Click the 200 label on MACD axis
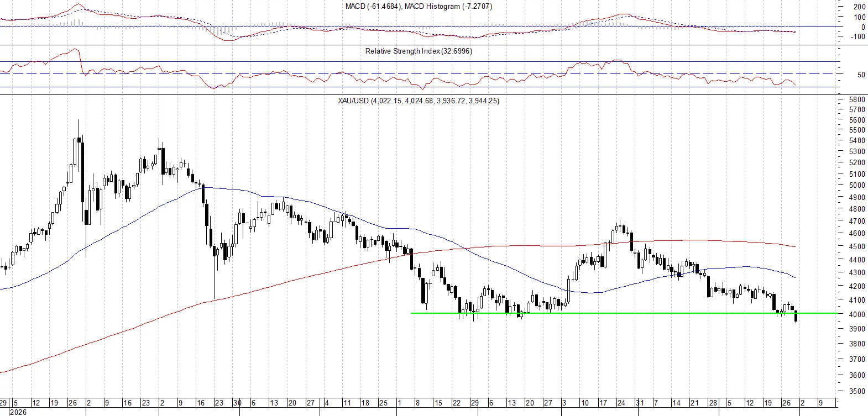Image resolution: width=868 pixels, height=416 pixels. click(x=860, y=7)
